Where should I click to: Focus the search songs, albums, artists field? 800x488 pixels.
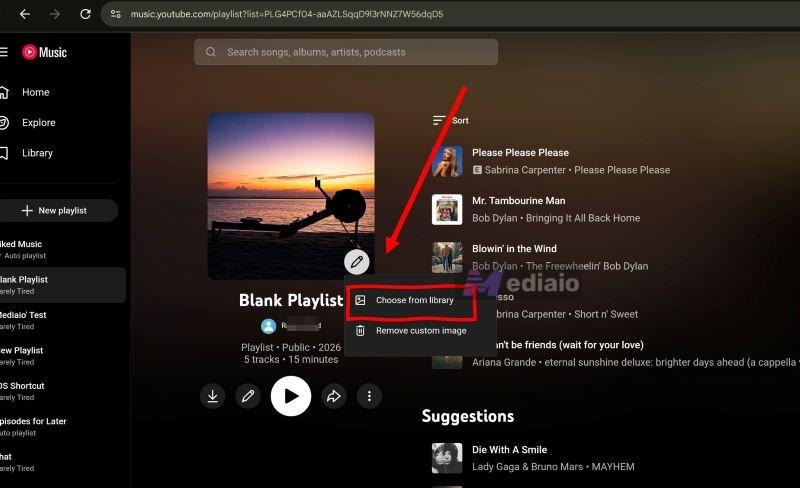click(346, 52)
